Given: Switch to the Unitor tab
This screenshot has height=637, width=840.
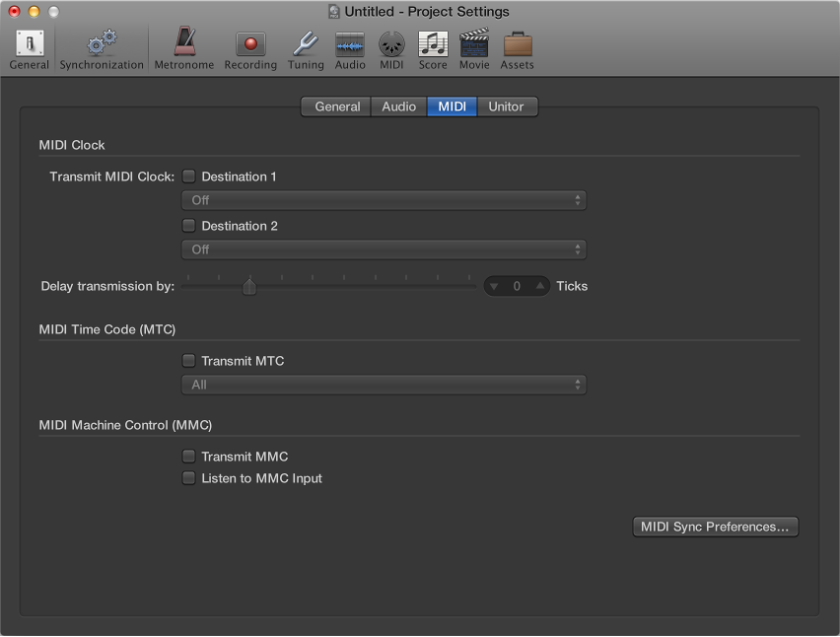Looking at the screenshot, I should pyautogui.click(x=507, y=106).
